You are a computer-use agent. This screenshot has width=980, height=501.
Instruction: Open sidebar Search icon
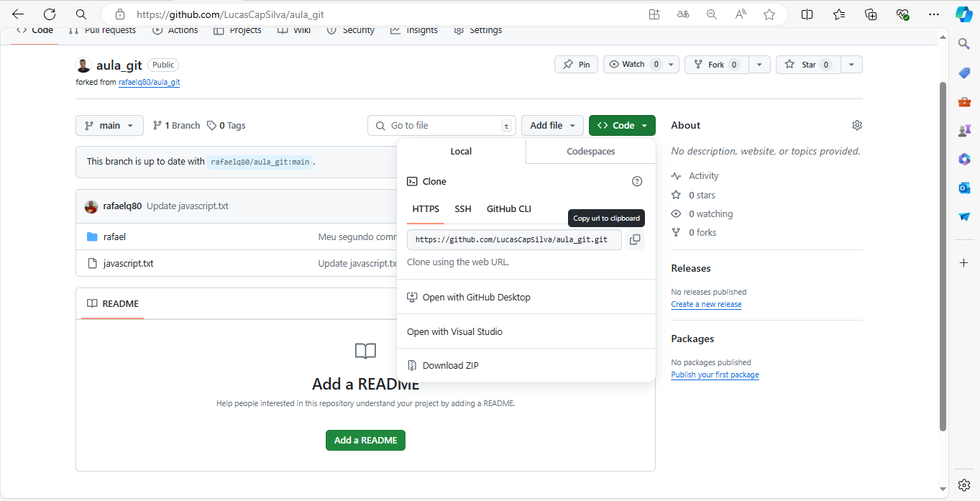tap(964, 44)
